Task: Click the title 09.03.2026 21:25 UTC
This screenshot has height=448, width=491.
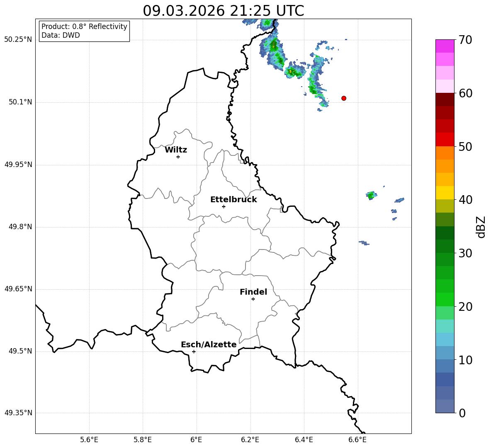Action: coord(223,11)
